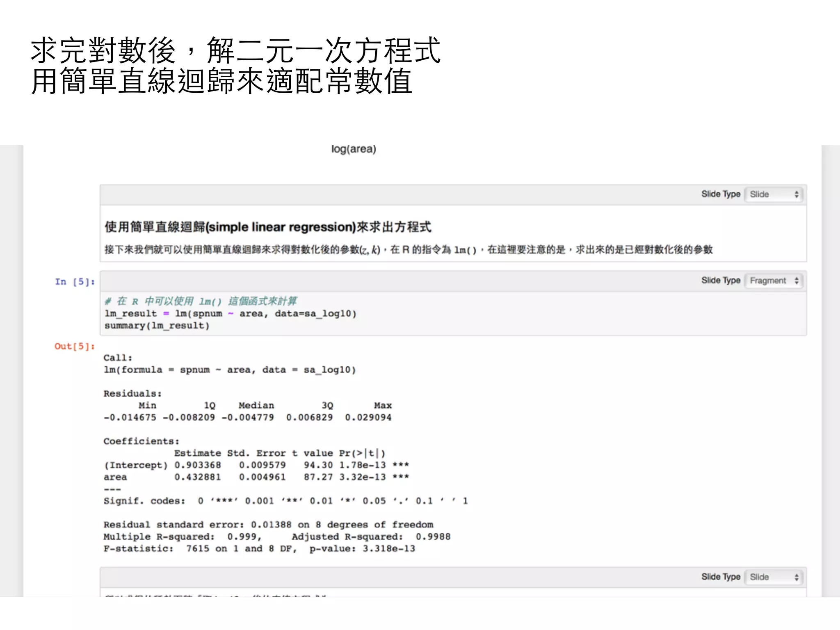840x630 pixels.
Task: Click area estimate 0.432881
Action: click(198, 477)
